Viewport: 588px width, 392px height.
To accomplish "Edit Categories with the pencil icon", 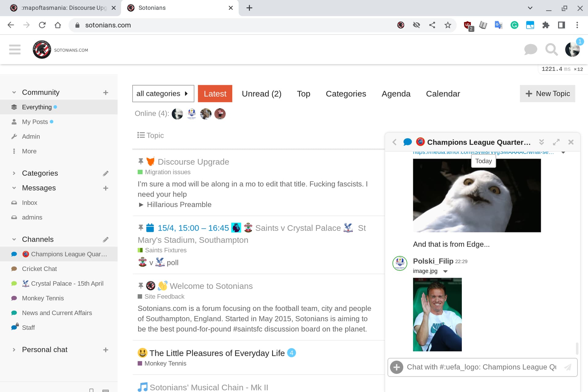I will pos(106,173).
